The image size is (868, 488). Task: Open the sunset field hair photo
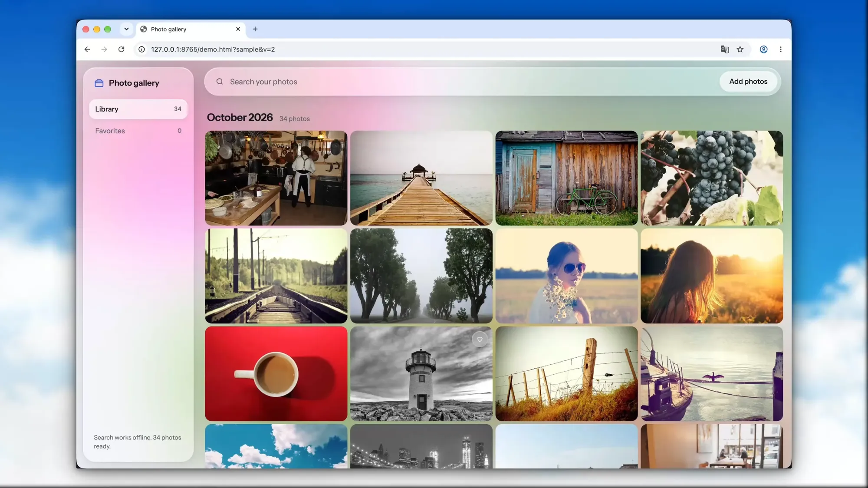click(712, 276)
